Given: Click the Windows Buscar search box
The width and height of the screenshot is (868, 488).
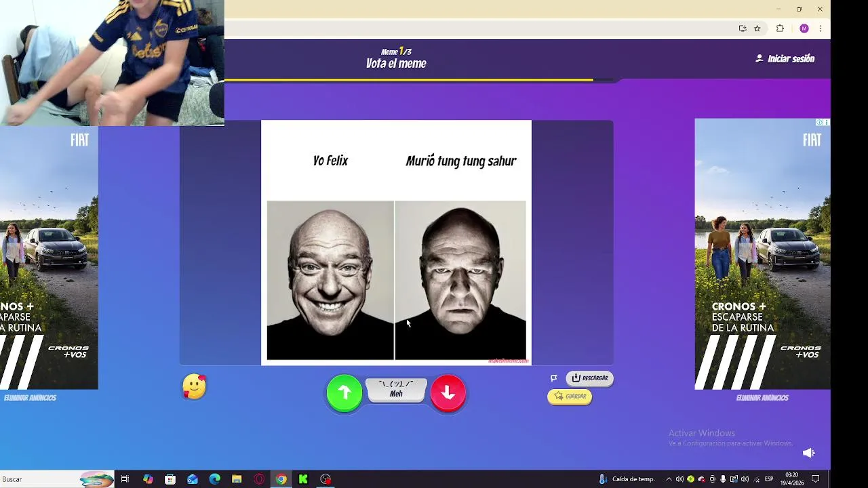Looking at the screenshot, I should pos(57,479).
